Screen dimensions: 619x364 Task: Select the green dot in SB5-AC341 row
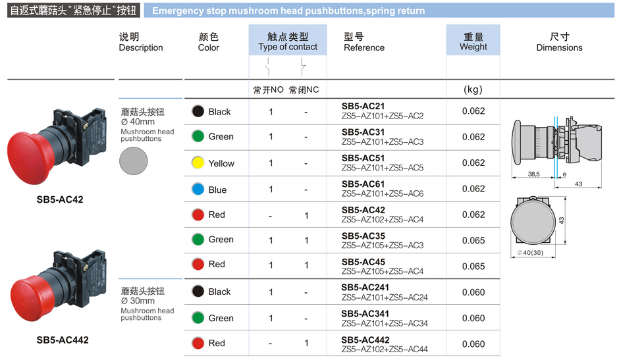click(x=198, y=318)
